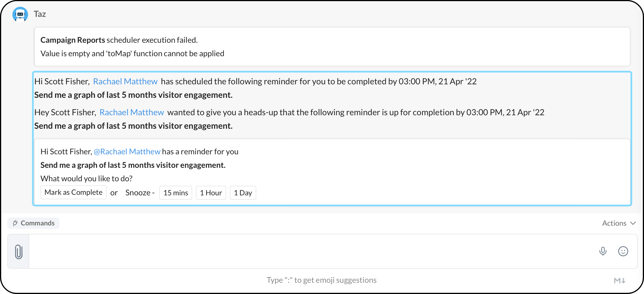The width and height of the screenshot is (644, 294).
Task: Open the Commands menu
Action: click(37, 223)
